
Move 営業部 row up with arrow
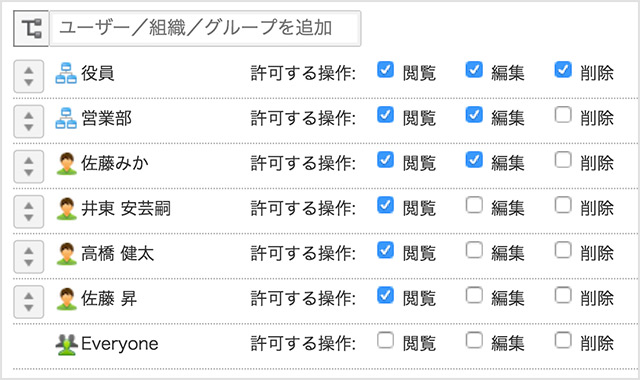tap(29, 116)
